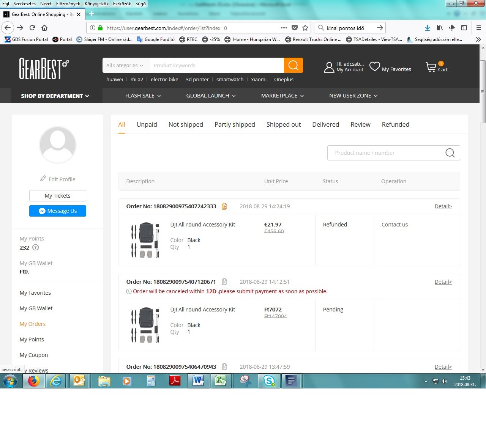Open the Review orders tab
The width and height of the screenshot is (486, 448).
pyautogui.click(x=360, y=124)
